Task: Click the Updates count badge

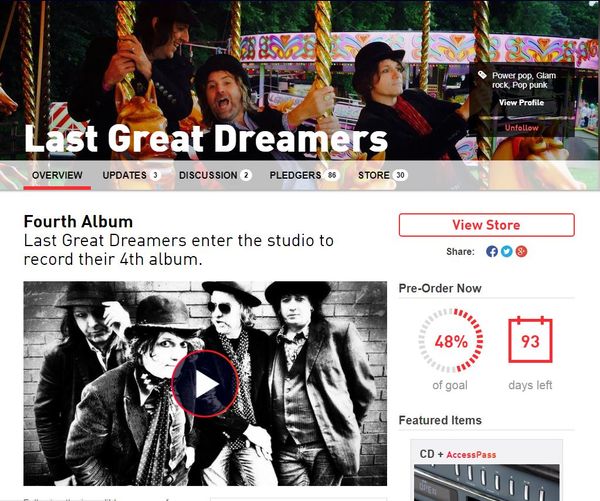Action: 155,175
